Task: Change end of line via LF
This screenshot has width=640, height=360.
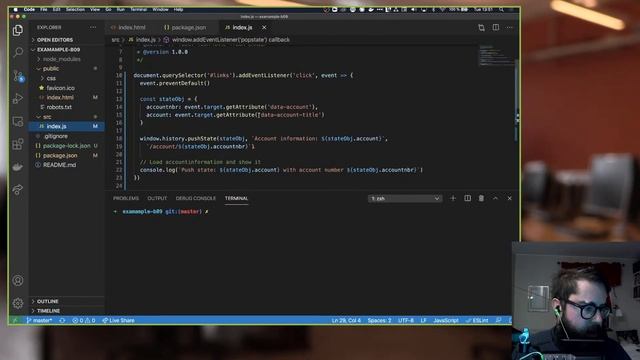Action: (x=424, y=320)
